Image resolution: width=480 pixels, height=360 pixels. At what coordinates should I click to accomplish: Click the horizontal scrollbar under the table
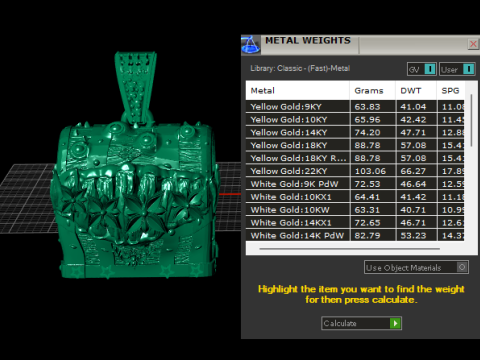349,249
